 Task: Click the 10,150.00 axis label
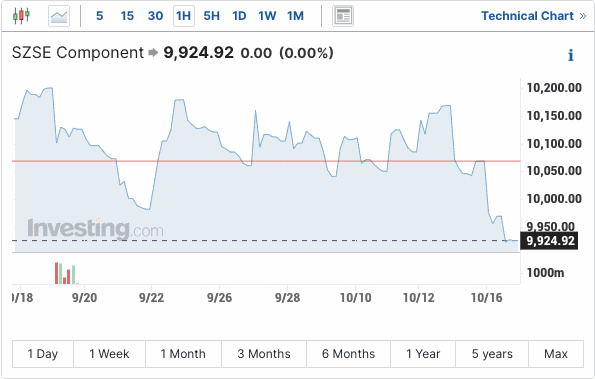tap(554, 116)
